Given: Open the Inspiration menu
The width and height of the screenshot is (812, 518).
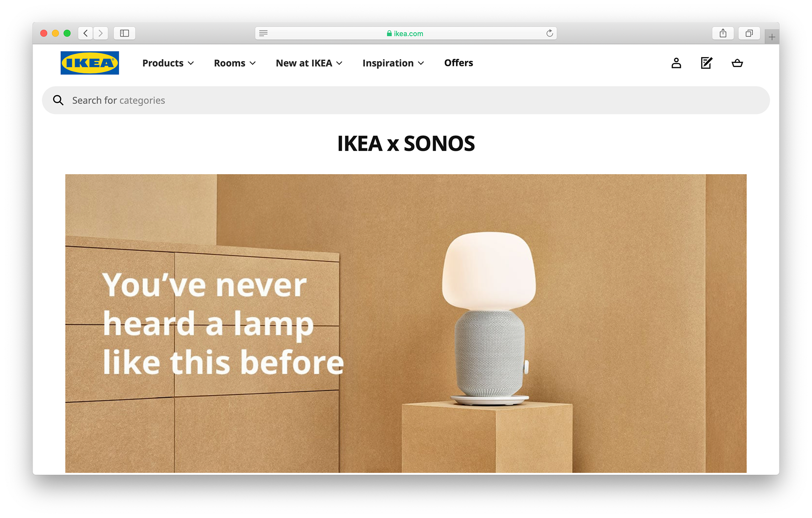Looking at the screenshot, I should coord(393,63).
